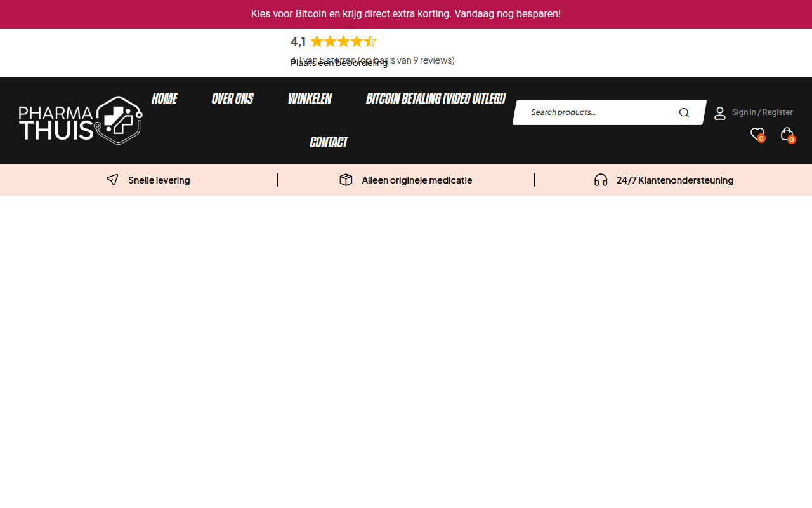The height and width of the screenshot is (508, 812).
Task: Click the headphones support icon
Action: pos(601,180)
